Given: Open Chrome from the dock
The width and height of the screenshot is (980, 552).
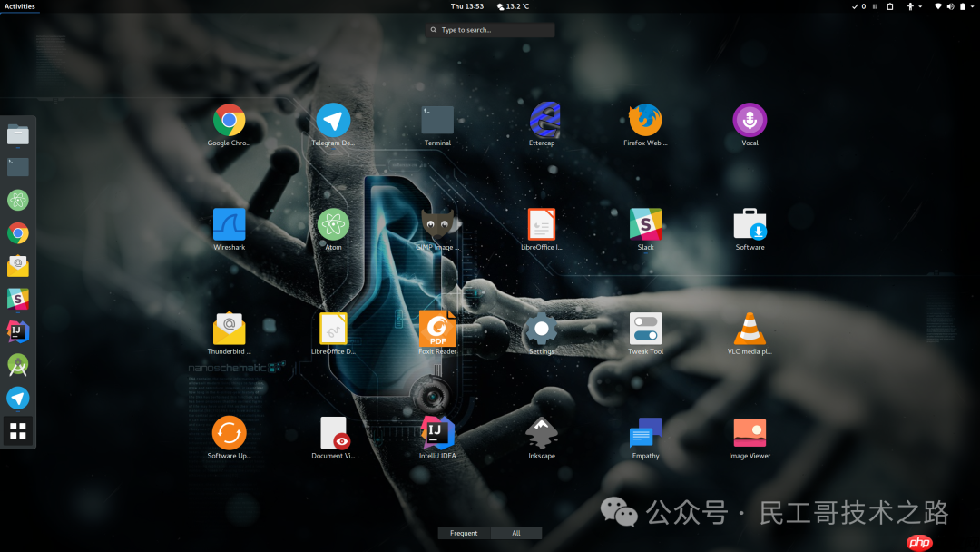Looking at the screenshot, I should tap(18, 233).
